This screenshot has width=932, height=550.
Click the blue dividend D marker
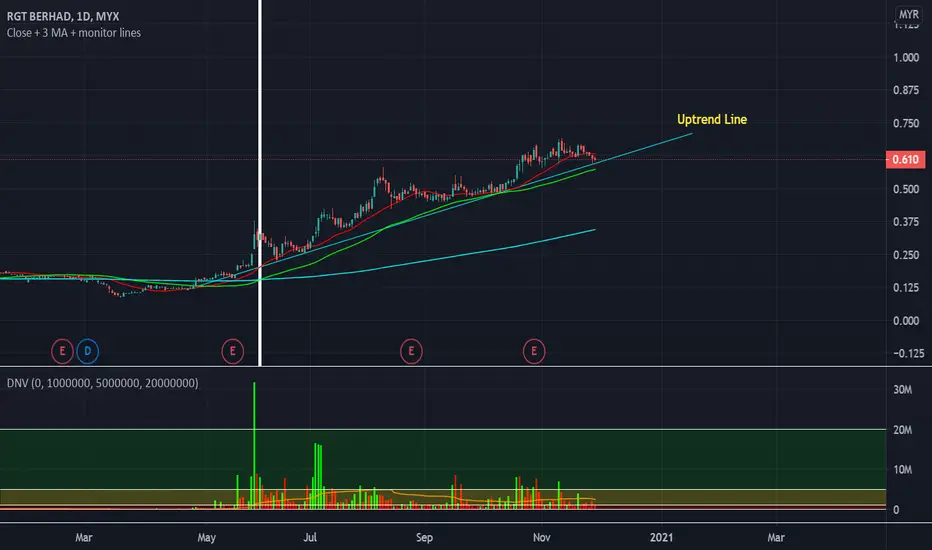pos(87,351)
